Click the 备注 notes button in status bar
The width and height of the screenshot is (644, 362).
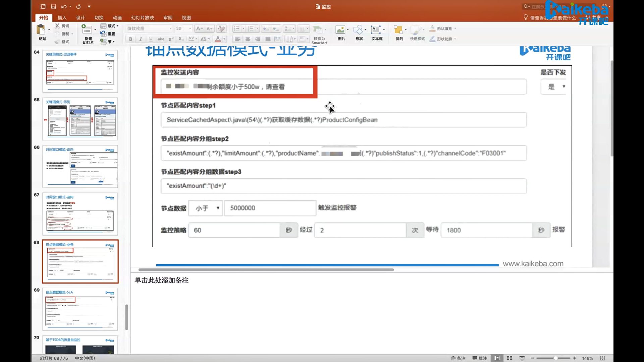(x=458, y=358)
